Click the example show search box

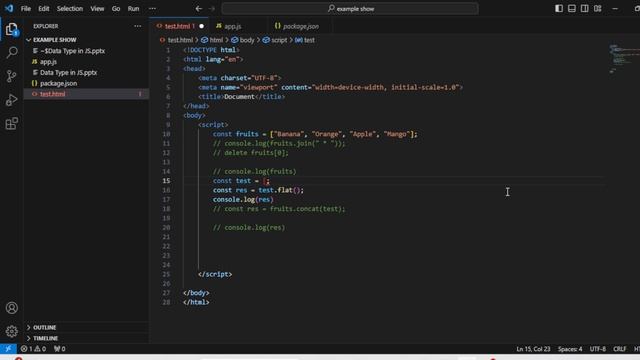350,9
